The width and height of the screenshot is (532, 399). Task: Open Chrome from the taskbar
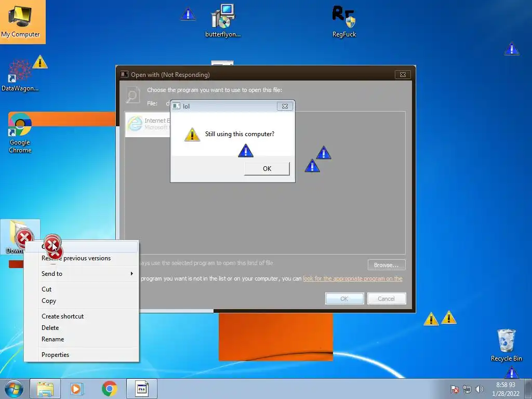coord(109,389)
